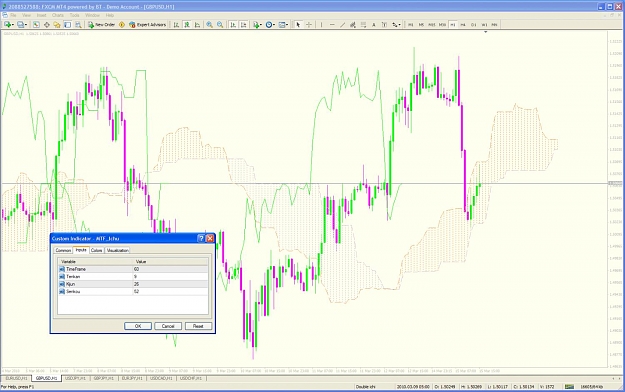
Task: Open the Profiles toolbar icon
Action: pos(22,25)
